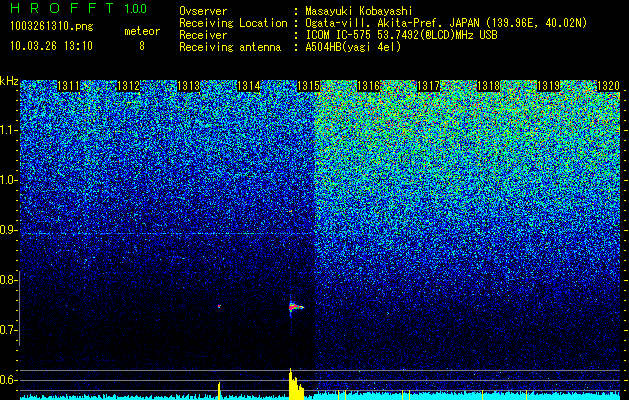Image resolution: width=629 pixels, height=400 pixels.
Task: Click the A504HB(yagi 4el) antenna text
Action: [353, 47]
